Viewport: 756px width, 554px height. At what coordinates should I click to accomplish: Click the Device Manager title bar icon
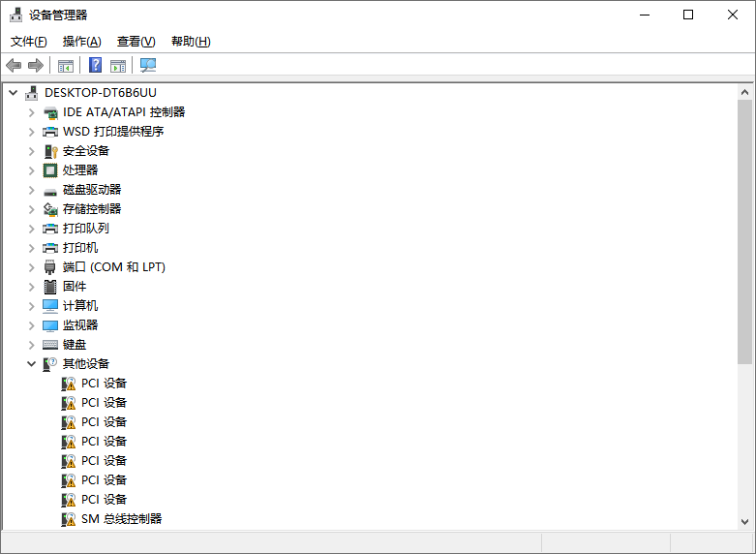[x=15, y=15]
